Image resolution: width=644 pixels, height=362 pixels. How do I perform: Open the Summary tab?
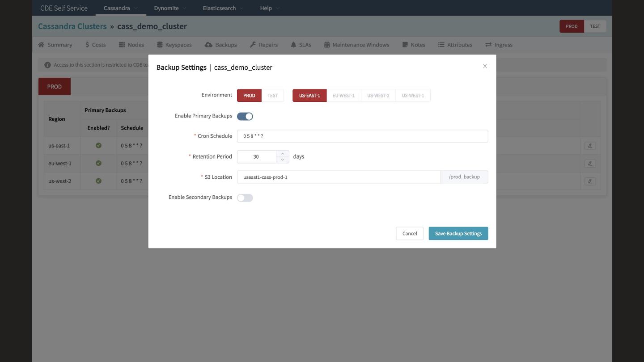55,45
